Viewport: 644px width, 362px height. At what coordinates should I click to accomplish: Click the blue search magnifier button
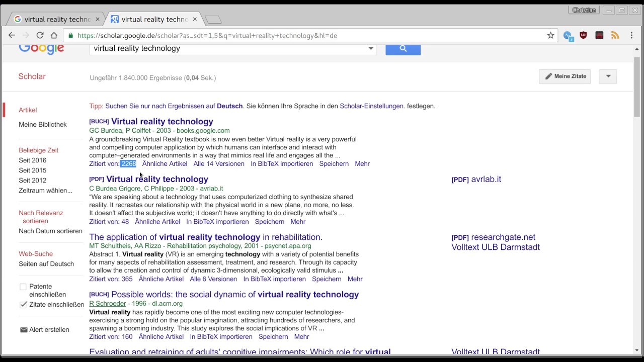pyautogui.click(x=403, y=49)
